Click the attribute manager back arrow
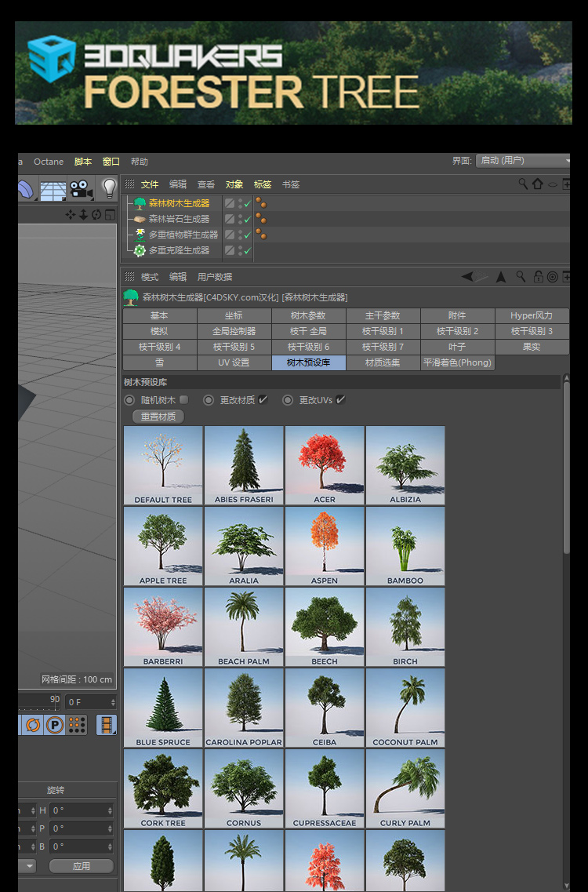 [x=467, y=276]
